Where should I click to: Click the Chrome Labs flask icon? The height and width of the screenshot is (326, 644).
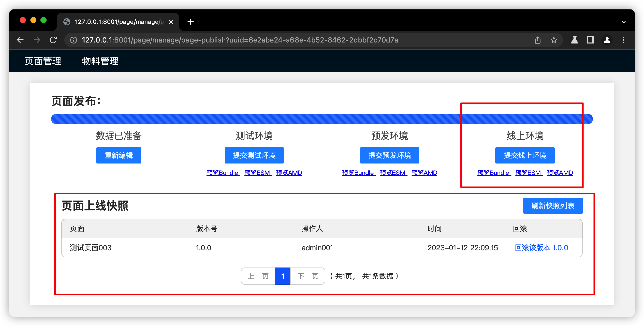(x=574, y=40)
